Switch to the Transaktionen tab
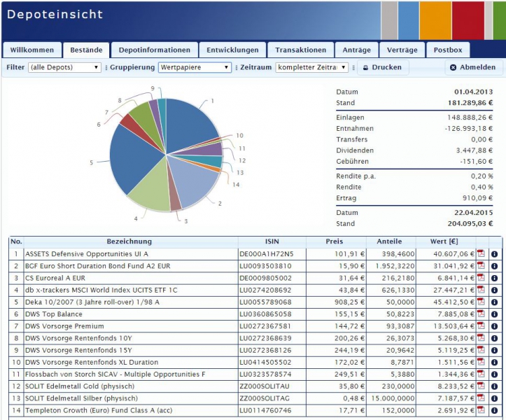 click(300, 50)
